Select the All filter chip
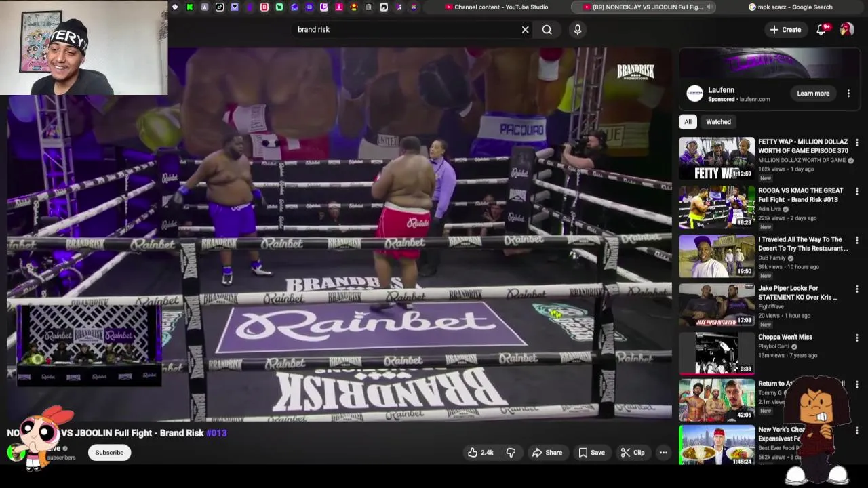868x488 pixels. point(688,122)
